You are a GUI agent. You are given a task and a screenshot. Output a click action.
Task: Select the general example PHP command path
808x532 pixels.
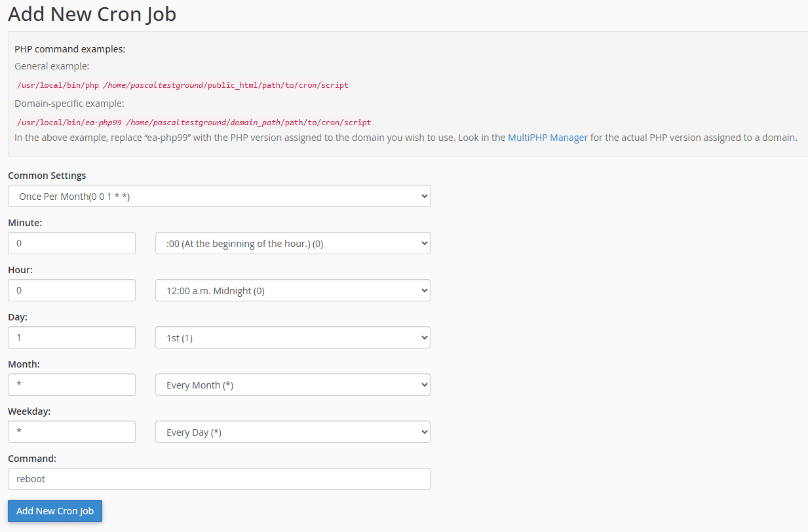coord(182,85)
